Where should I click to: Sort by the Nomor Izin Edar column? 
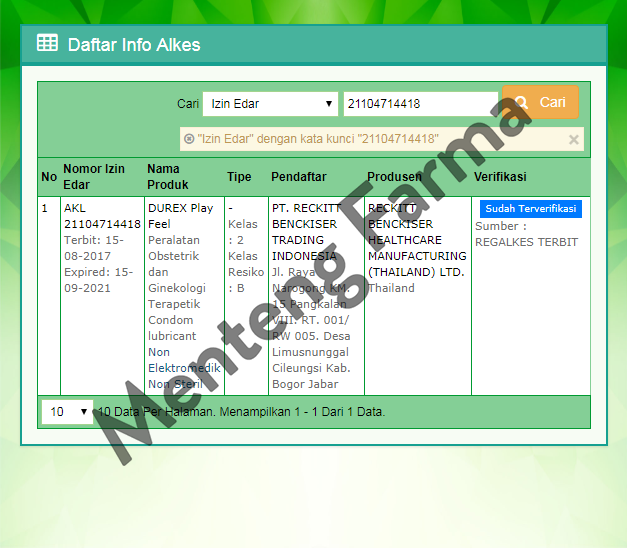(x=94, y=177)
